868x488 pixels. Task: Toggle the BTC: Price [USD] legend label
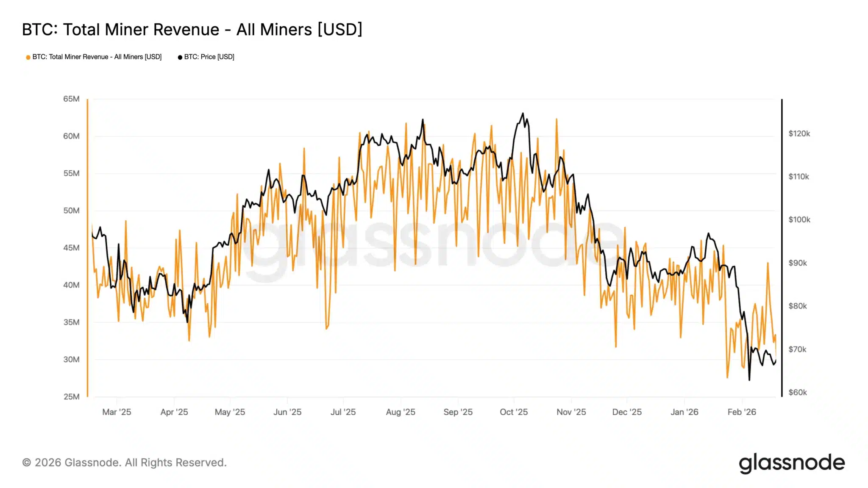coord(209,57)
